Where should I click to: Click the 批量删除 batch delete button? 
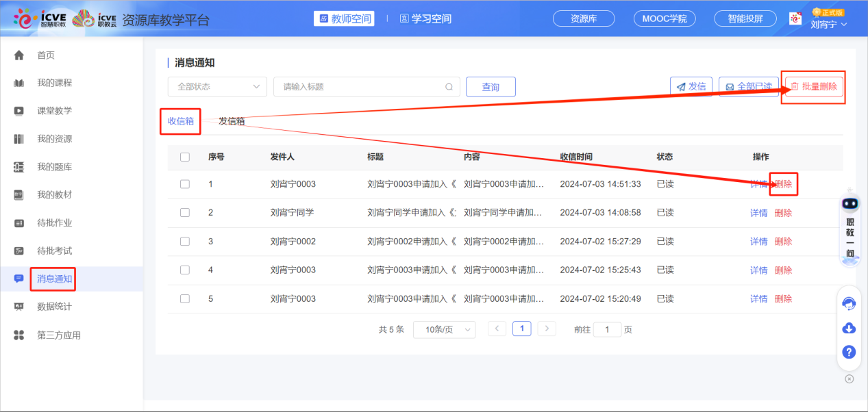click(x=813, y=88)
